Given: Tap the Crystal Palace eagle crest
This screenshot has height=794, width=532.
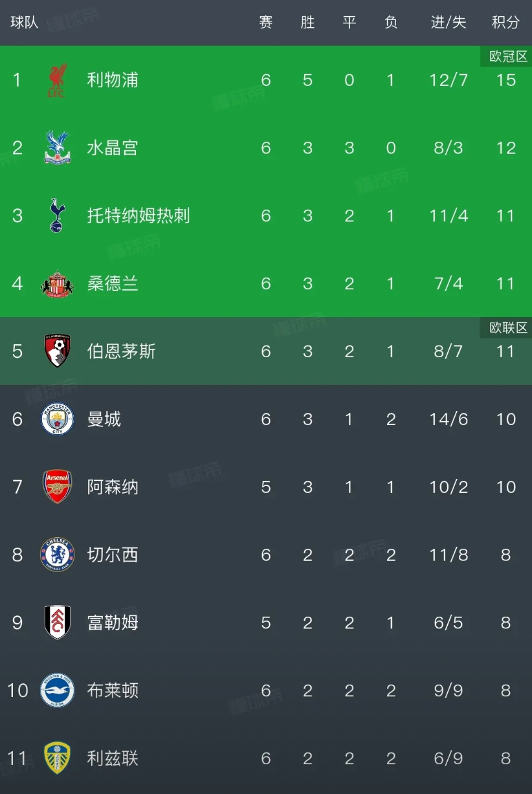Looking at the screenshot, I should (x=57, y=148).
